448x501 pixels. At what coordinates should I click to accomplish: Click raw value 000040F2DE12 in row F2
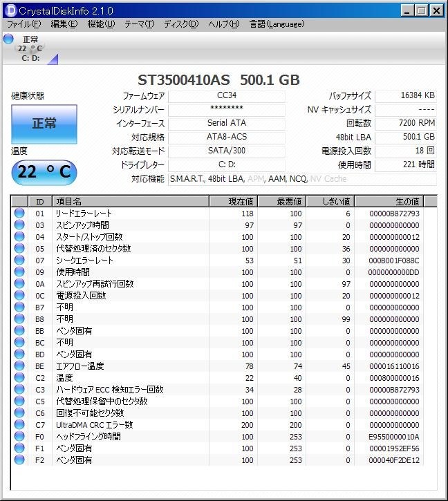pos(394,460)
